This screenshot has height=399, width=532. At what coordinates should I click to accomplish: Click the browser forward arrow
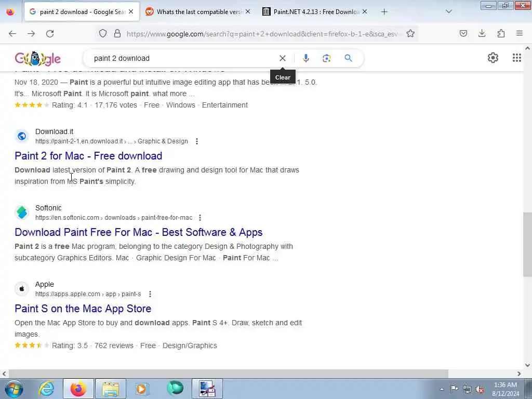point(31,34)
